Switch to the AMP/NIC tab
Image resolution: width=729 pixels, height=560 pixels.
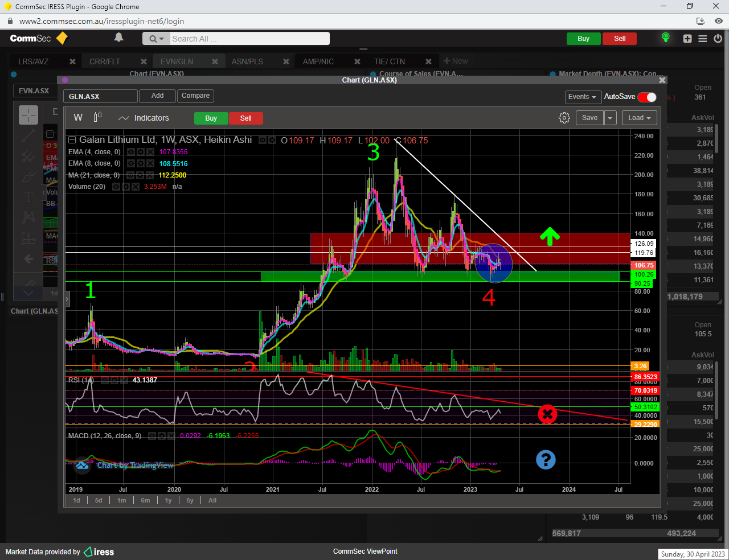coord(318,61)
